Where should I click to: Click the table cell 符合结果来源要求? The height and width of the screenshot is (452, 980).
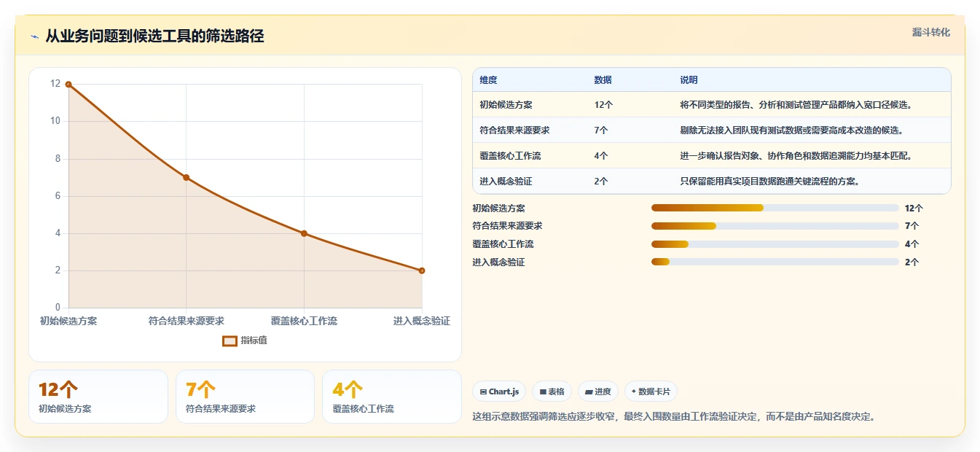click(x=514, y=130)
